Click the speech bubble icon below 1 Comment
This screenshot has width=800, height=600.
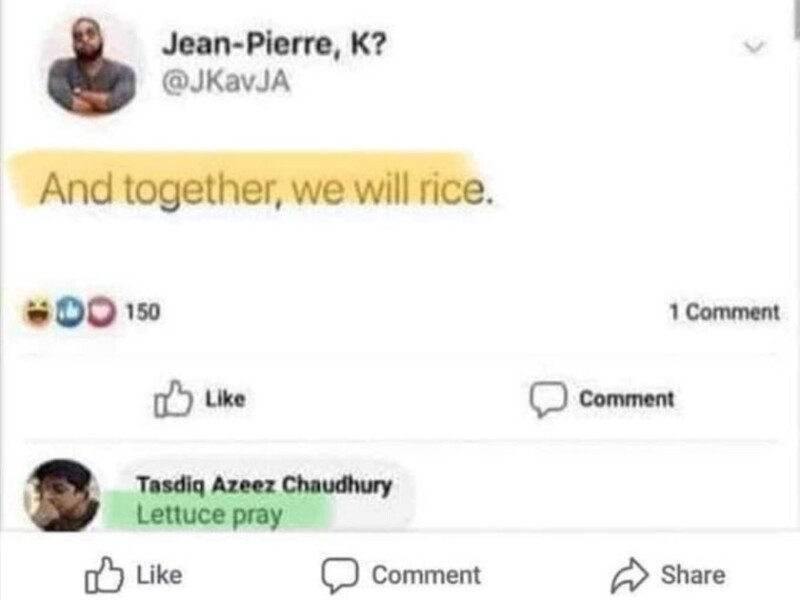click(x=548, y=399)
